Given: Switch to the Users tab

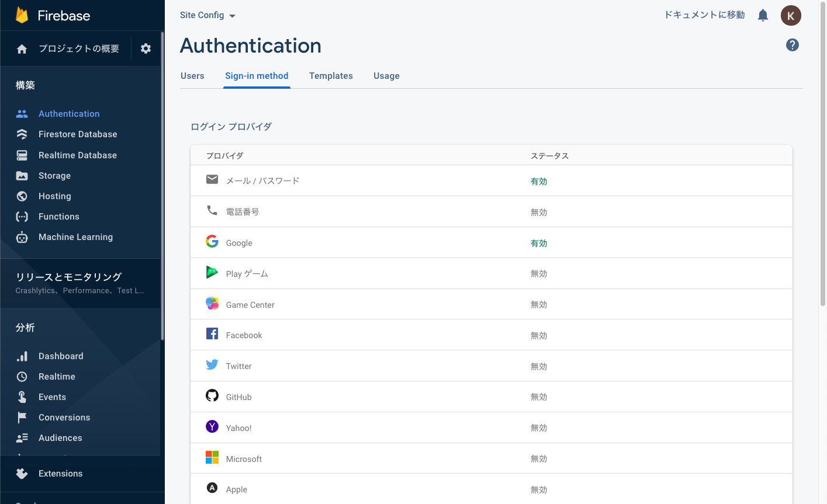Looking at the screenshot, I should pos(192,76).
